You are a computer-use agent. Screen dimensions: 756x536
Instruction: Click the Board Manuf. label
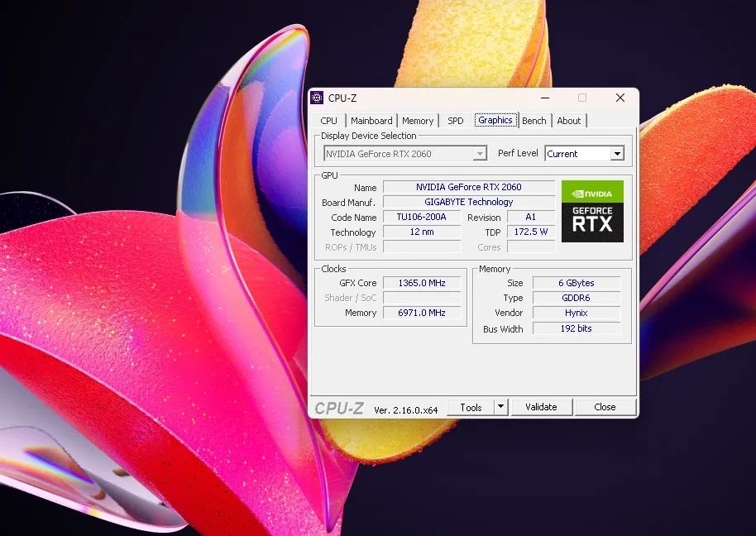tap(348, 203)
